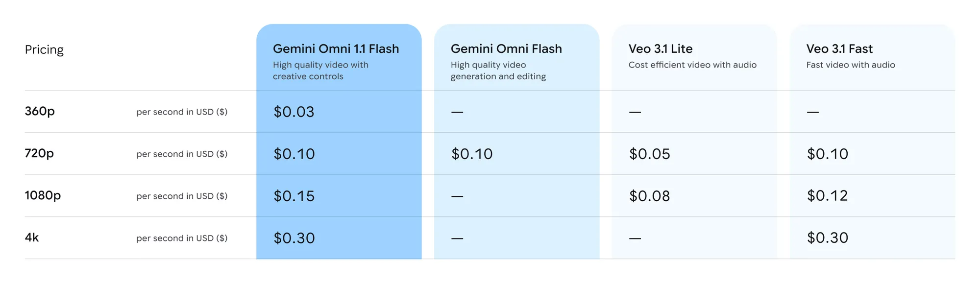Click the 360p row label

point(40,112)
